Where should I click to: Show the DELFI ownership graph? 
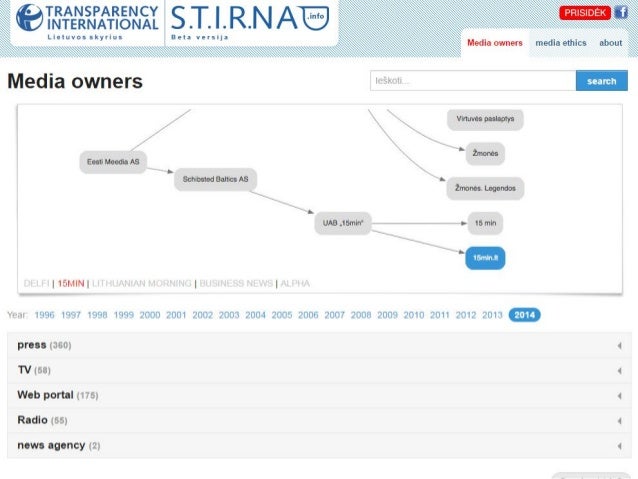(x=36, y=283)
